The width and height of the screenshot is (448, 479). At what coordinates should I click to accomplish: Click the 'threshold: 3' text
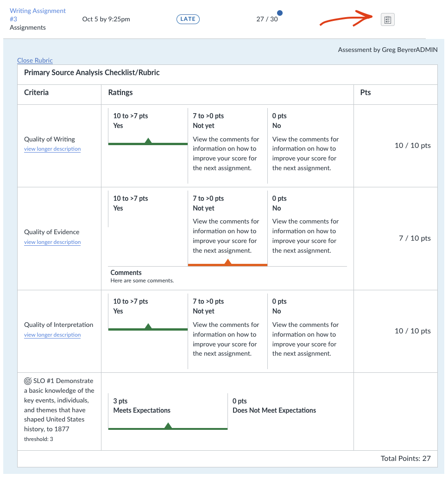pos(38,439)
